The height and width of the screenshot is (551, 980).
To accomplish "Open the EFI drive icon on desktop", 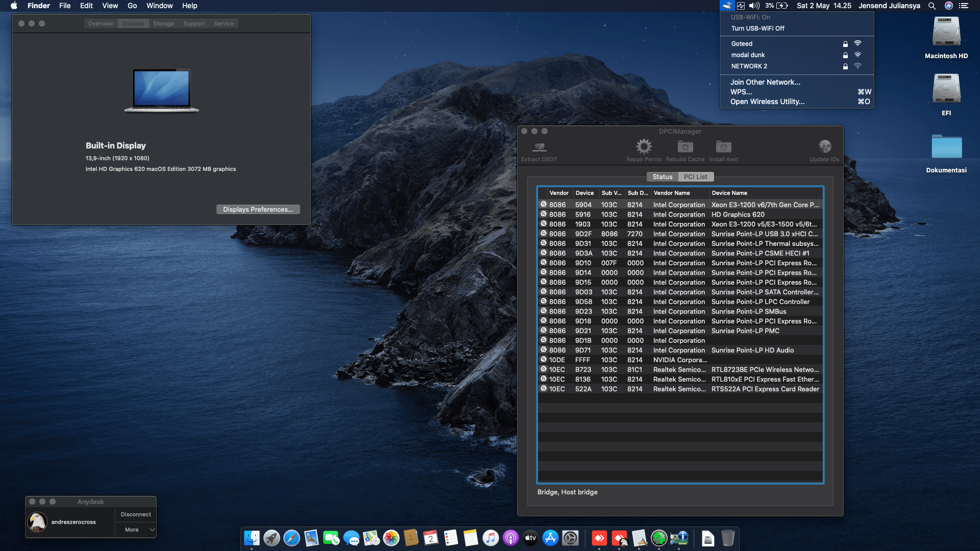I will [x=946, y=89].
